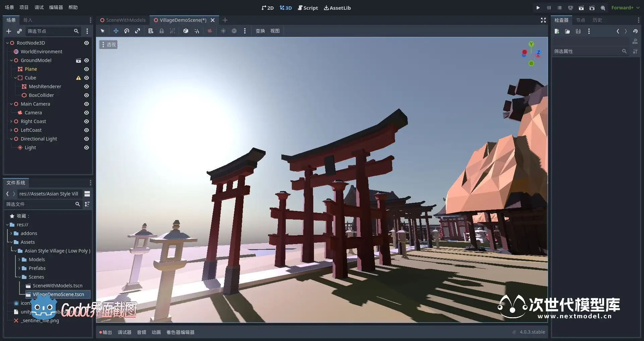
Task: Click the Play project button
Action: (x=538, y=8)
